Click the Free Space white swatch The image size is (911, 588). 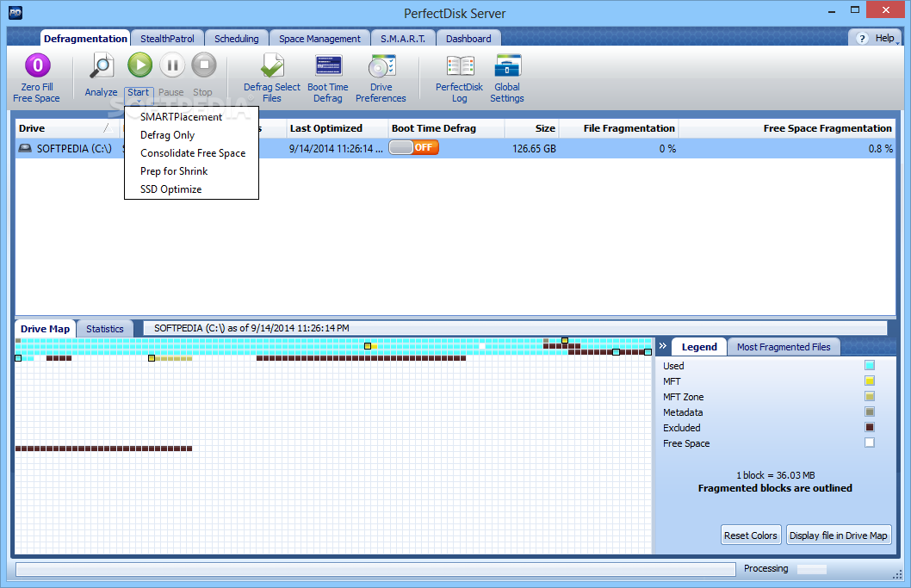pyautogui.click(x=869, y=443)
